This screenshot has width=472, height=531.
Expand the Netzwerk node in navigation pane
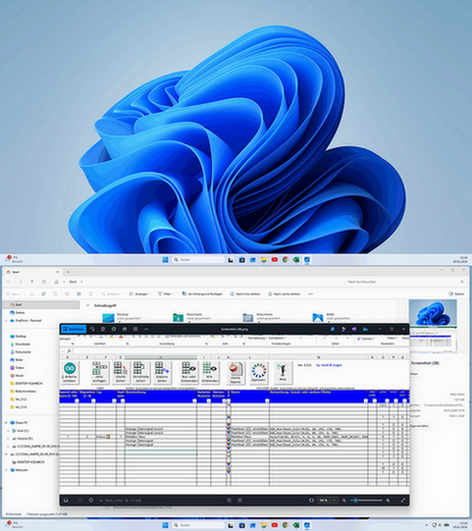pos(6,470)
